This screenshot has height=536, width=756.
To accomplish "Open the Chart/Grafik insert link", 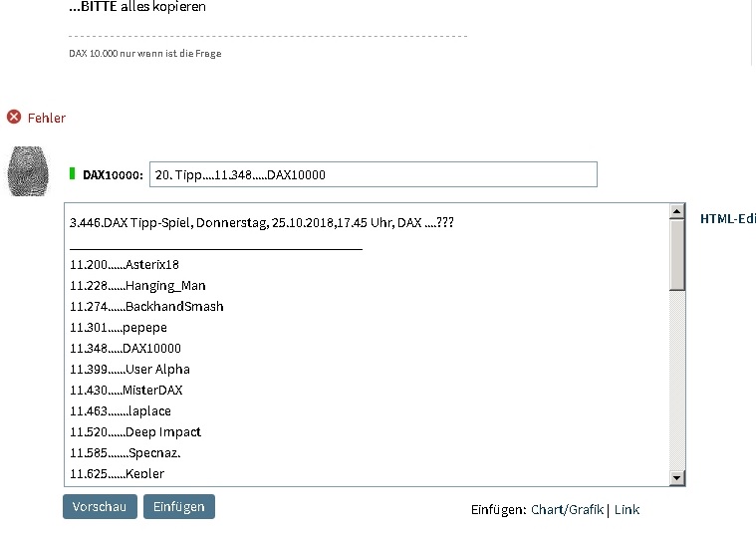I will pos(567,509).
